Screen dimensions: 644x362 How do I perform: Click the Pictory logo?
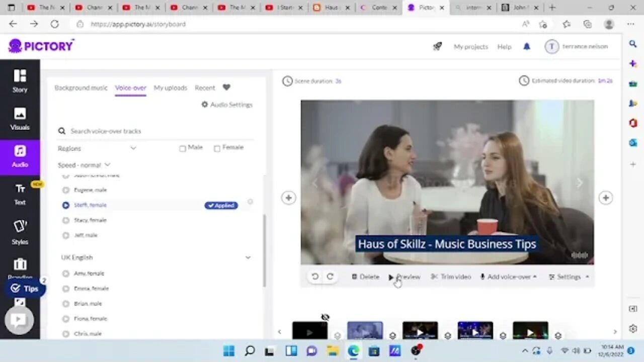(x=41, y=46)
